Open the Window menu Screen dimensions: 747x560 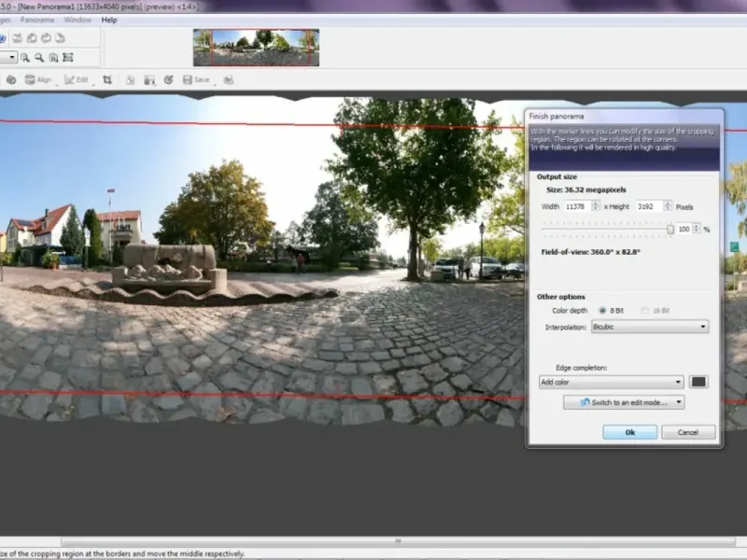[x=78, y=20]
